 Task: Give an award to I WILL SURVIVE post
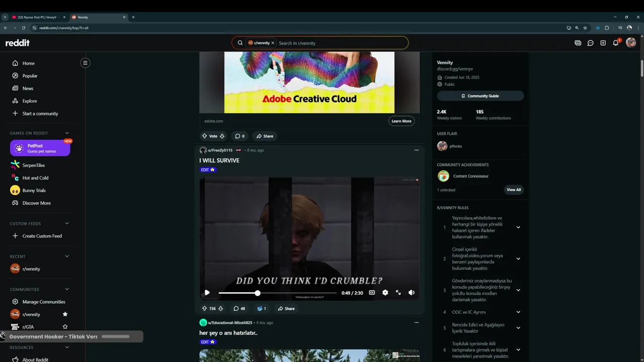[262, 308]
